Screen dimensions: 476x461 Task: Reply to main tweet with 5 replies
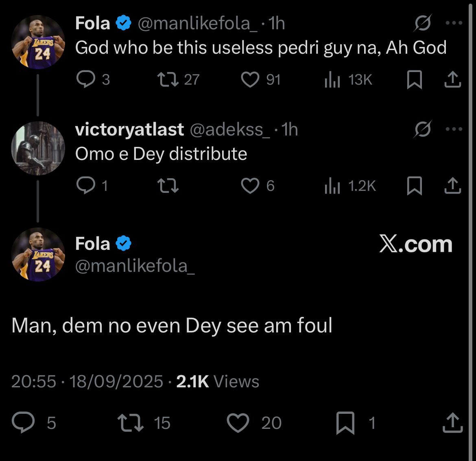click(24, 423)
